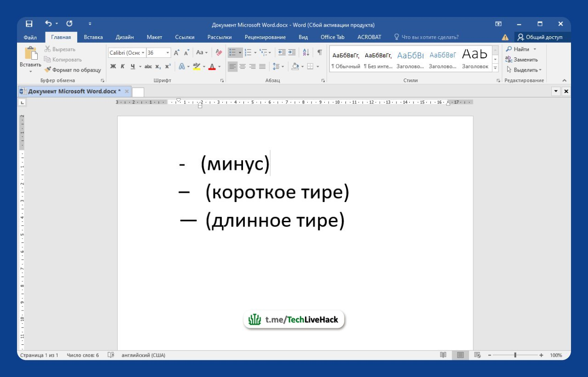Apply red font color A icon
Viewport: 588px width, 377px height.
(x=212, y=67)
